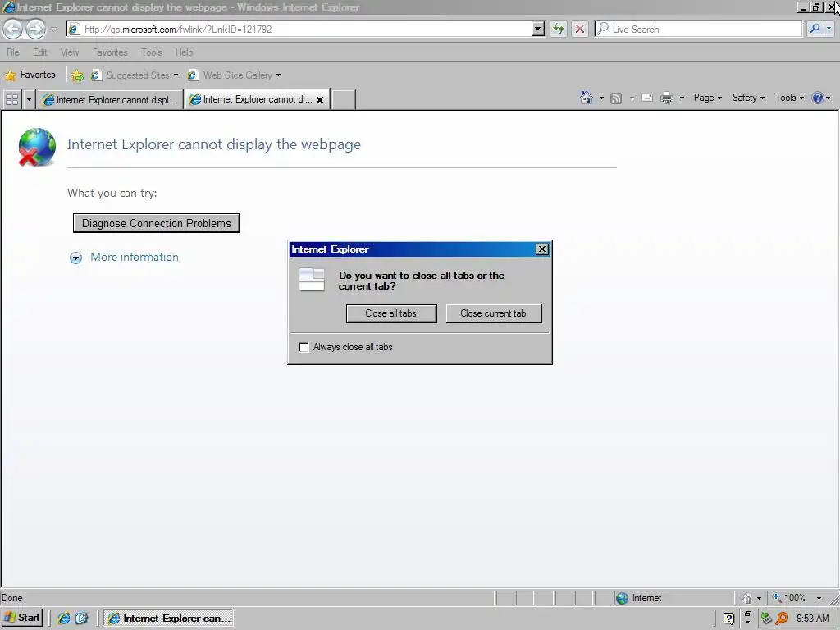
Task: Expand the address bar history dropdown
Action: tap(538, 29)
